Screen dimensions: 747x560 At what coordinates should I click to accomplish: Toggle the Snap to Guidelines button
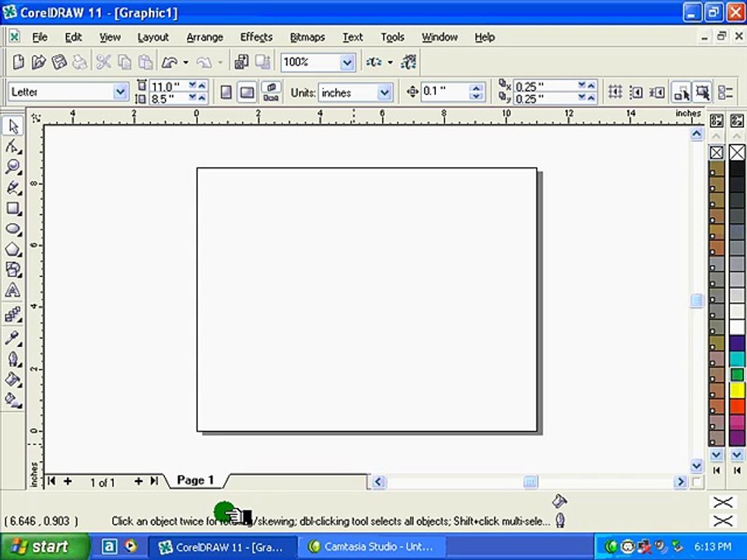click(636, 93)
